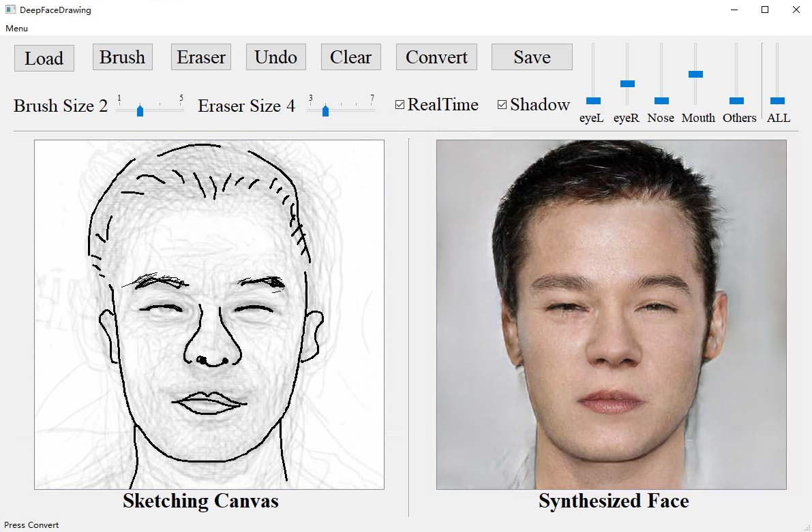Viewport: 812px width, 532px height.
Task: Click the ALL vertical slider handle
Action: click(777, 101)
